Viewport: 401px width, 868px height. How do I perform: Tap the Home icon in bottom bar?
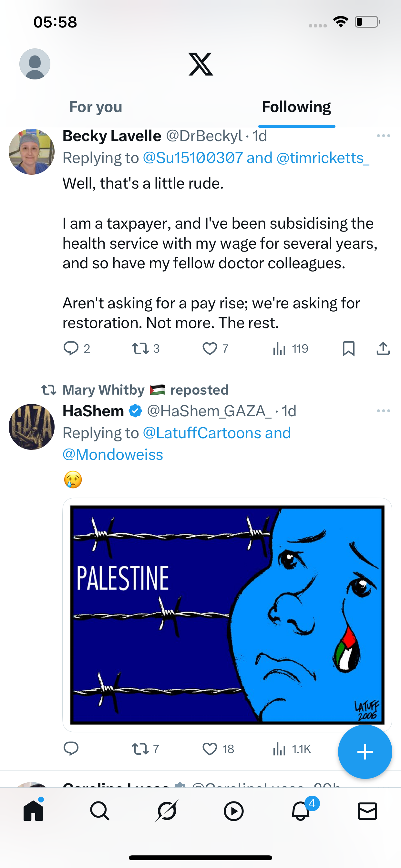(33, 810)
